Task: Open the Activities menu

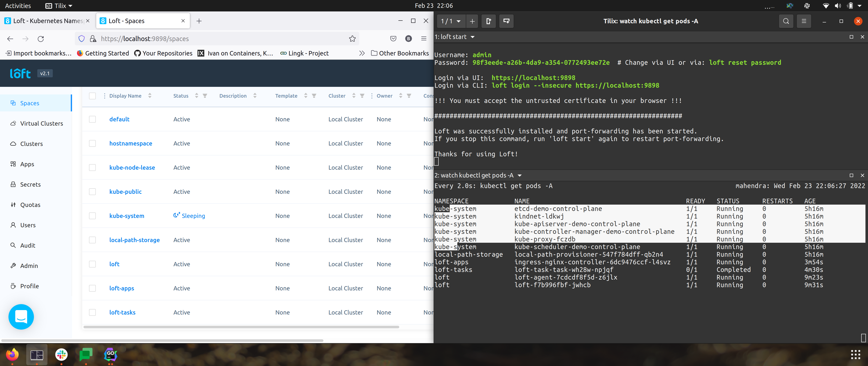Action: point(18,5)
